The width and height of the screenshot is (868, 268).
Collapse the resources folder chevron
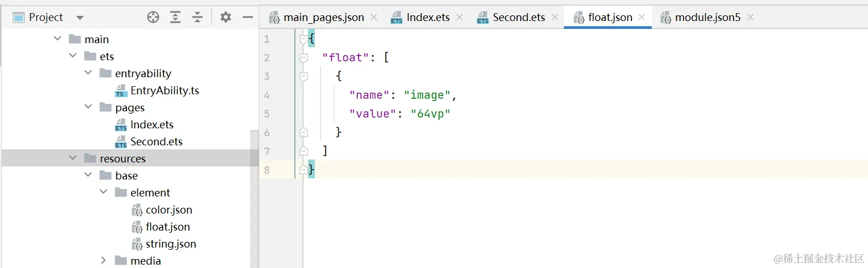[x=73, y=158]
